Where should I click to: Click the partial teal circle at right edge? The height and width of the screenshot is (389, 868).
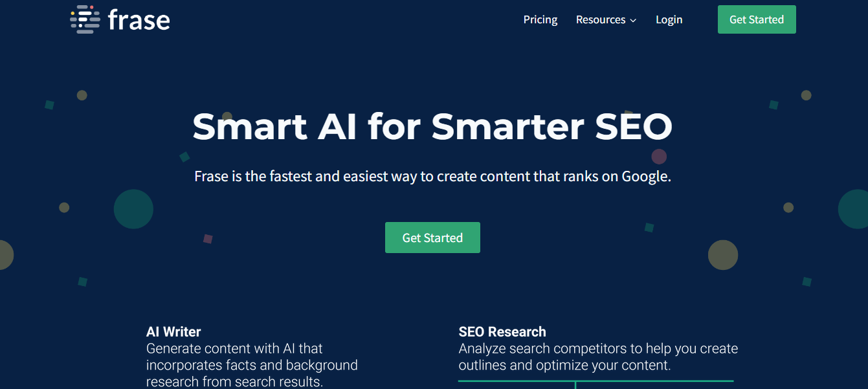tap(854, 209)
